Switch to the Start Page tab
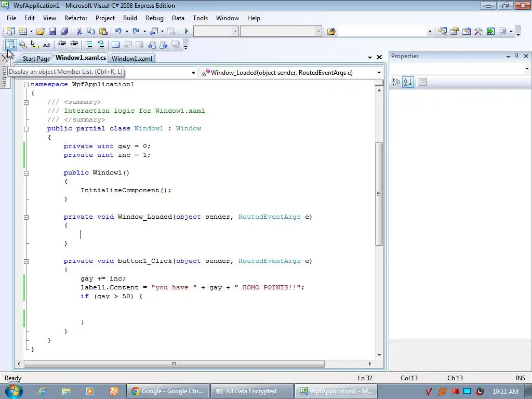The width and height of the screenshot is (532, 399). [x=36, y=58]
